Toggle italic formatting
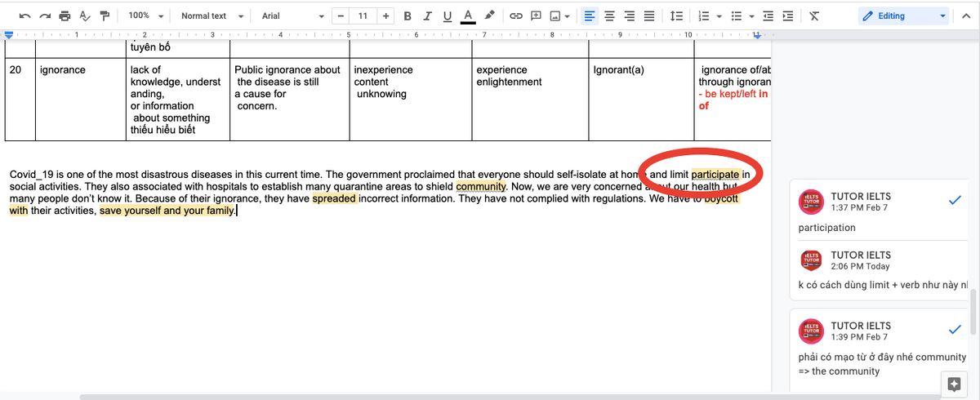Image resolution: width=980 pixels, height=400 pixels. click(427, 16)
